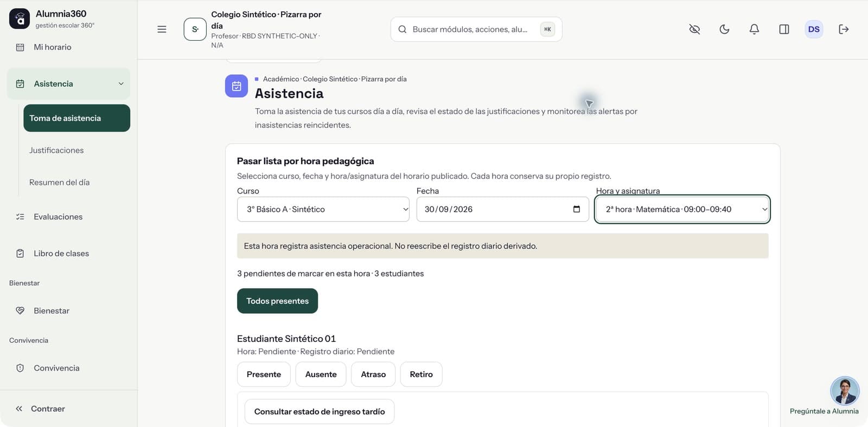Open notifications bell icon
Screen dimensions: 868x427
(754, 29)
